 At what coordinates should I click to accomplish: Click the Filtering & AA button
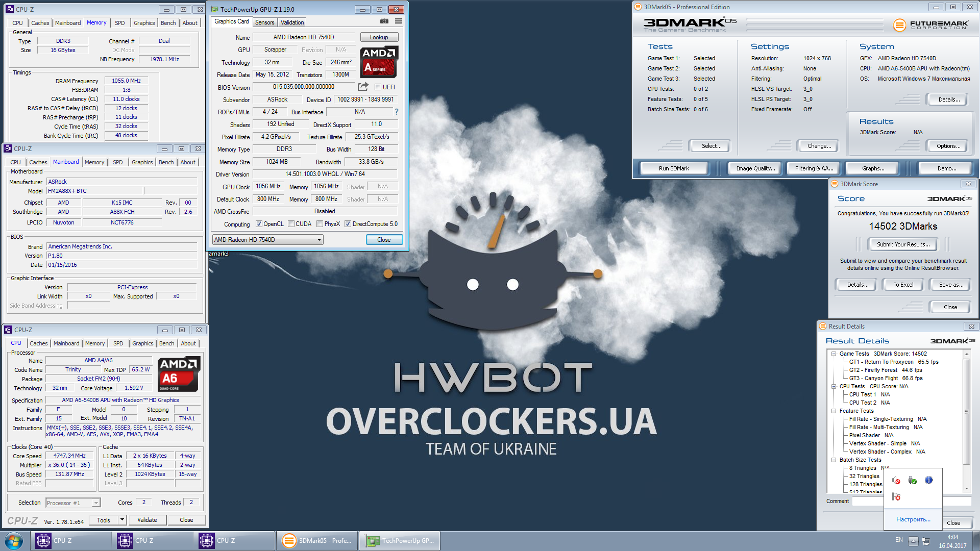[814, 168]
